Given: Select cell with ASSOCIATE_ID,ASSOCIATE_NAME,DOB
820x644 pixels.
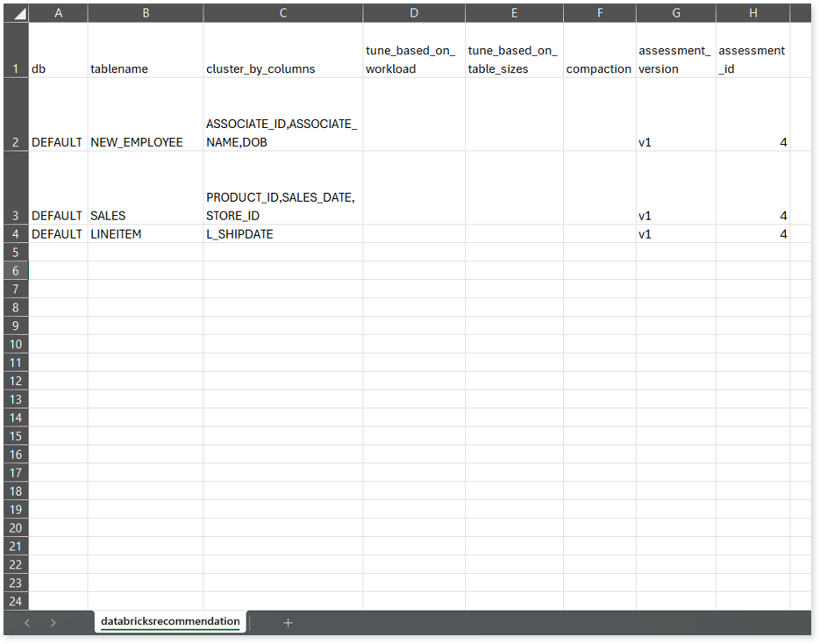Looking at the screenshot, I should pos(283,115).
